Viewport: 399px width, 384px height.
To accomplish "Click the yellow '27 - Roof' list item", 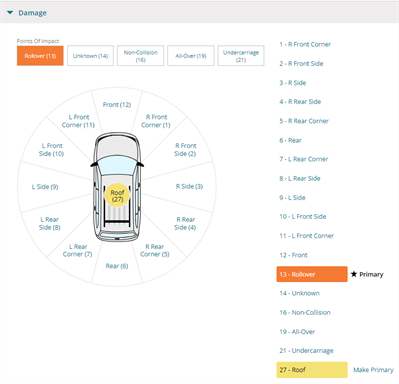I will click(x=312, y=370).
